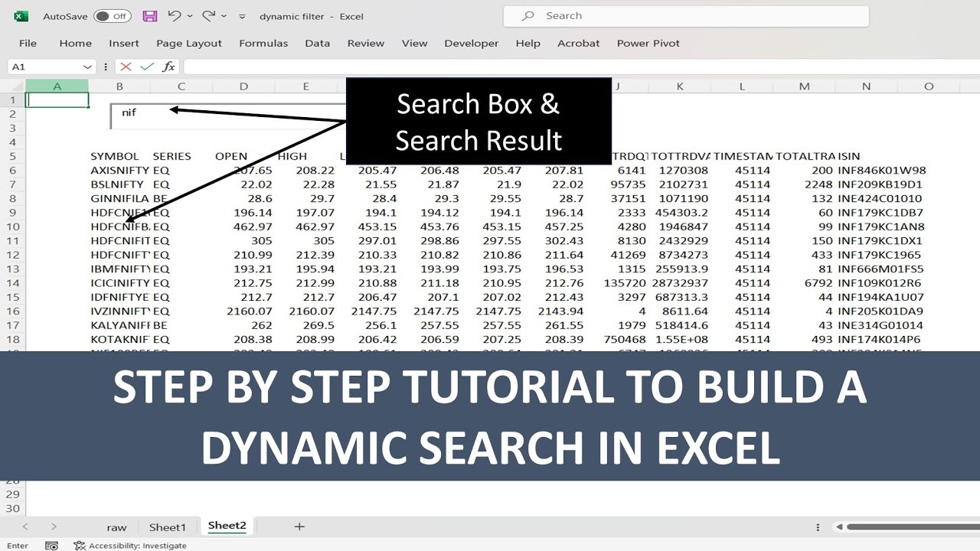
Task: Select column A header
Action: pos(57,86)
